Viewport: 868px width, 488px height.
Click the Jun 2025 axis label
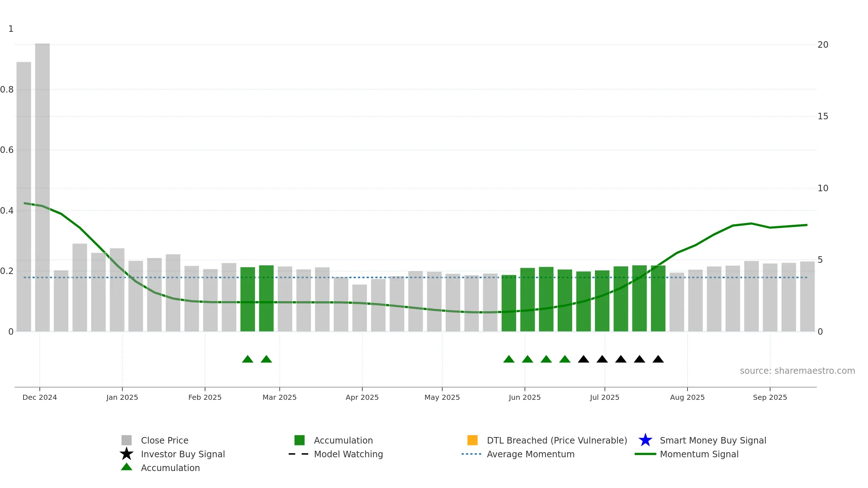click(x=525, y=397)
